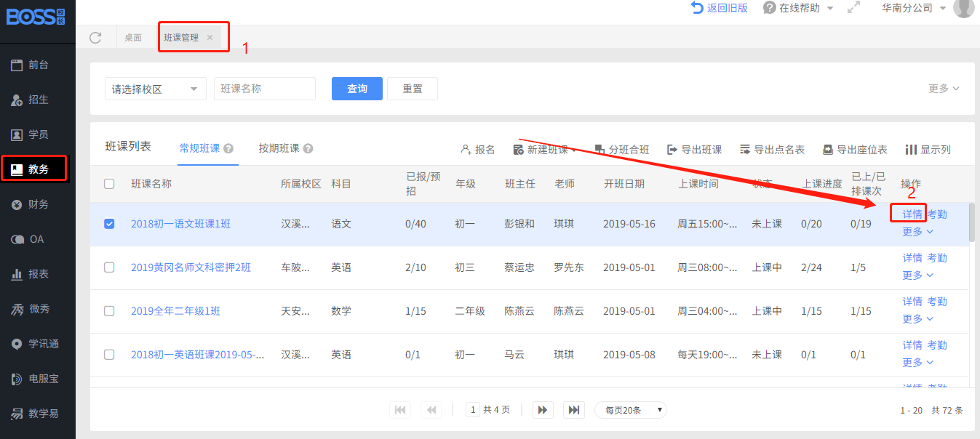
Task: Go to previous page icon
Action: (x=431, y=410)
